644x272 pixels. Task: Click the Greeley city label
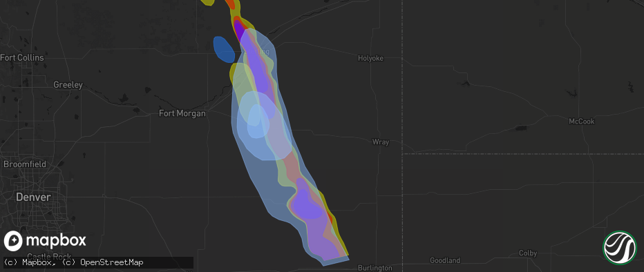coord(68,86)
